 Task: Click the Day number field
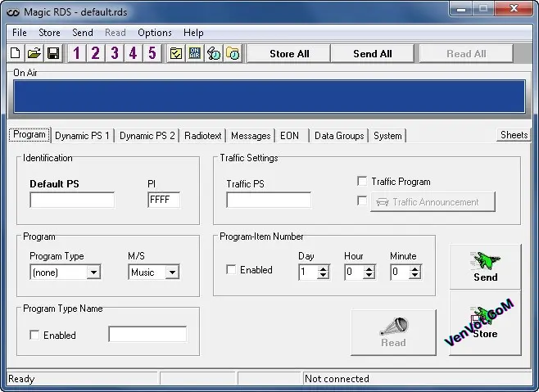click(x=308, y=272)
